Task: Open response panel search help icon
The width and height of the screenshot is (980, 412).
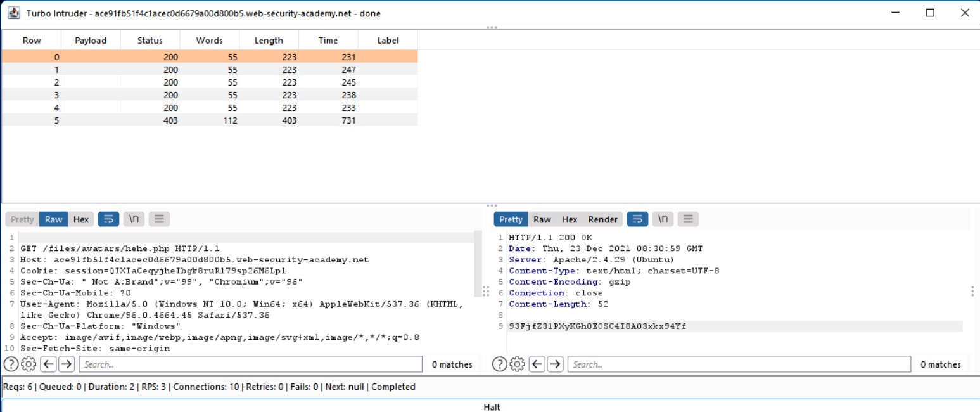Action: (x=500, y=364)
